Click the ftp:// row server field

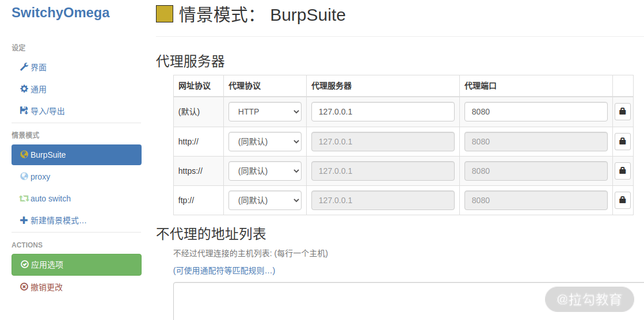(383, 200)
